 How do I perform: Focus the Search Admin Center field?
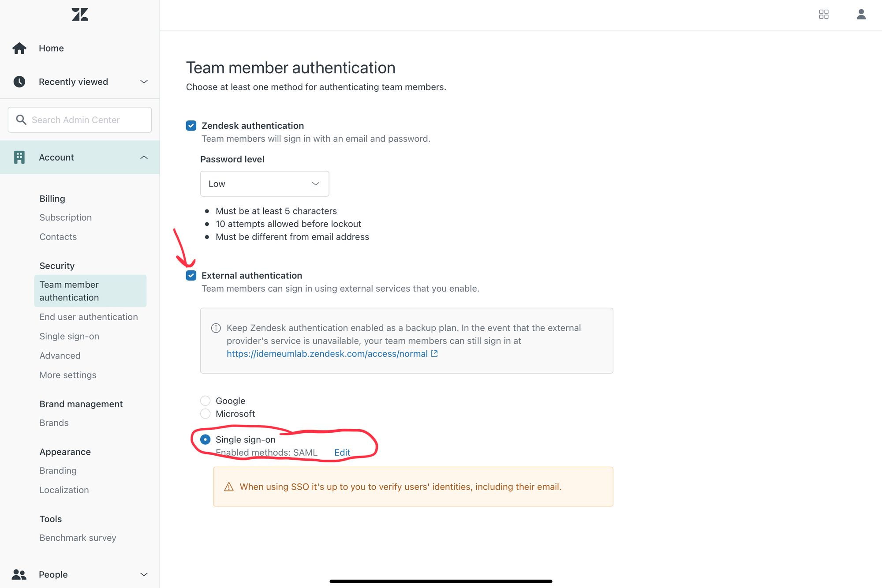tap(80, 120)
